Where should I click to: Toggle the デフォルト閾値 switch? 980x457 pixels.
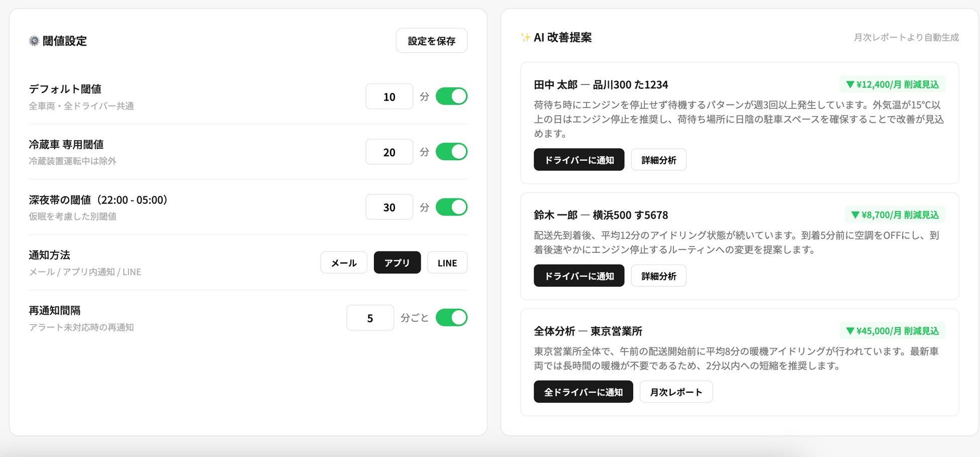click(x=451, y=96)
